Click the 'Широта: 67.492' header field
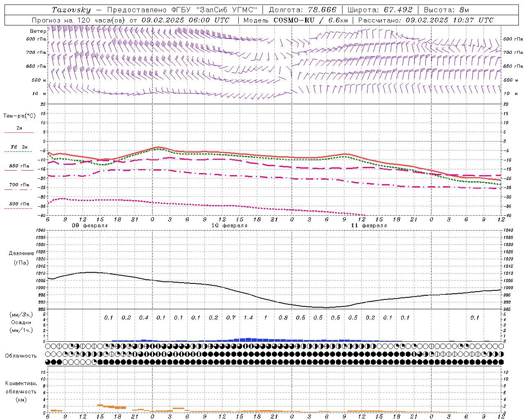The width and height of the screenshot is (525, 420). (x=380, y=10)
